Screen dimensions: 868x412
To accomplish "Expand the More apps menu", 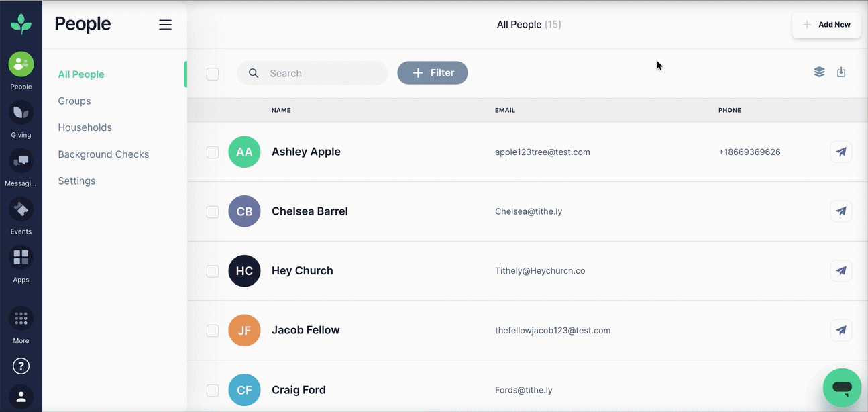I will point(21,319).
